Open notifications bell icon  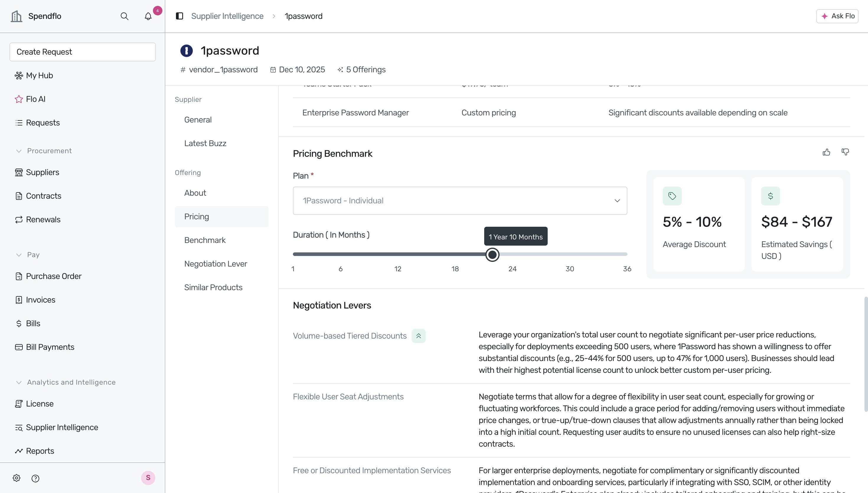click(x=148, y=16)
